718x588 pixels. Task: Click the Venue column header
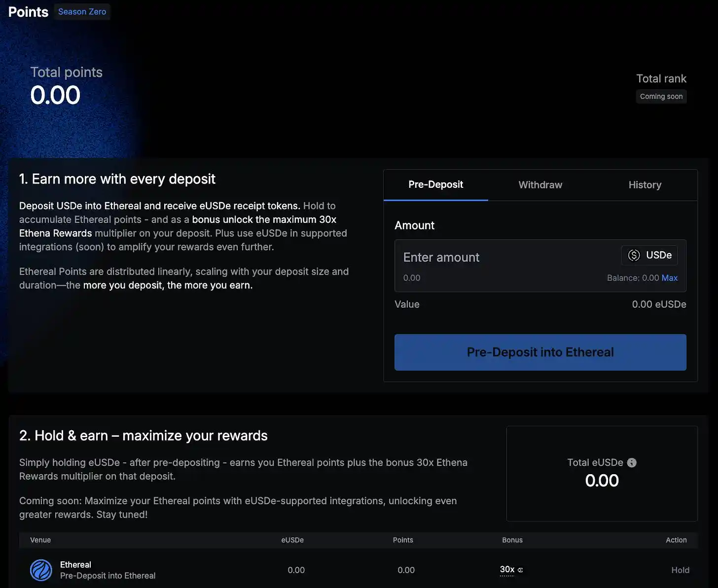coord(40,540)
